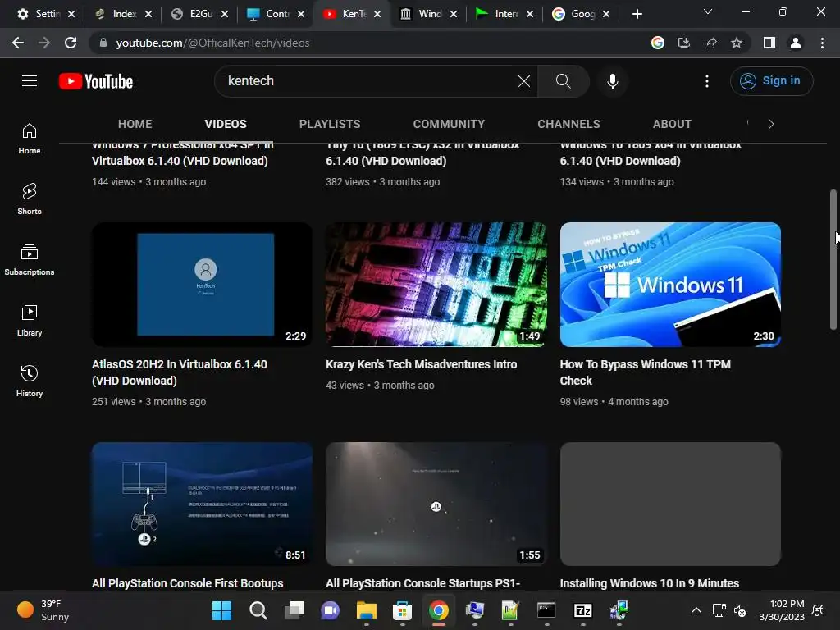This screenshot has width=840, height=630.
Task: Open a new browser tab
Action: point(637,14)
